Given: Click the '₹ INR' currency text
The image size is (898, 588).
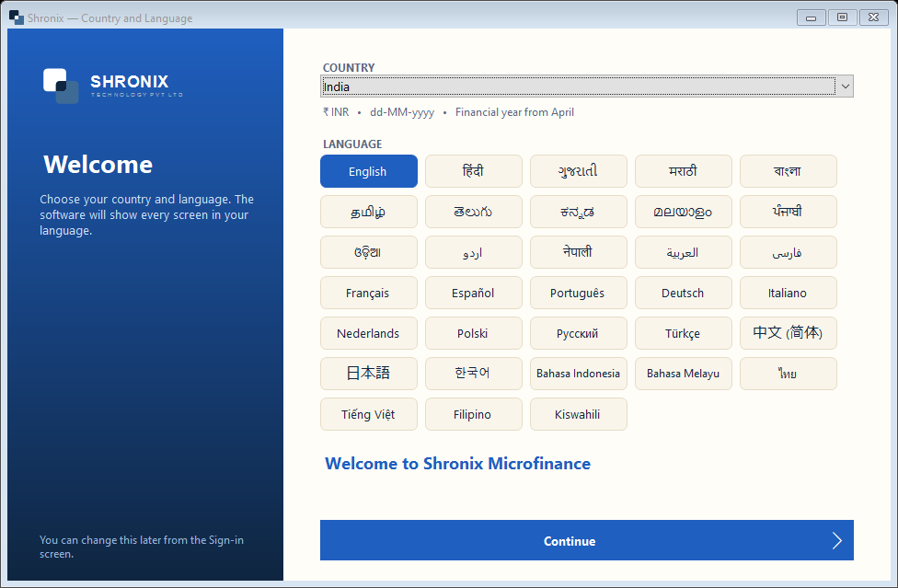Looking at the screenshot, I should point(336,112).
